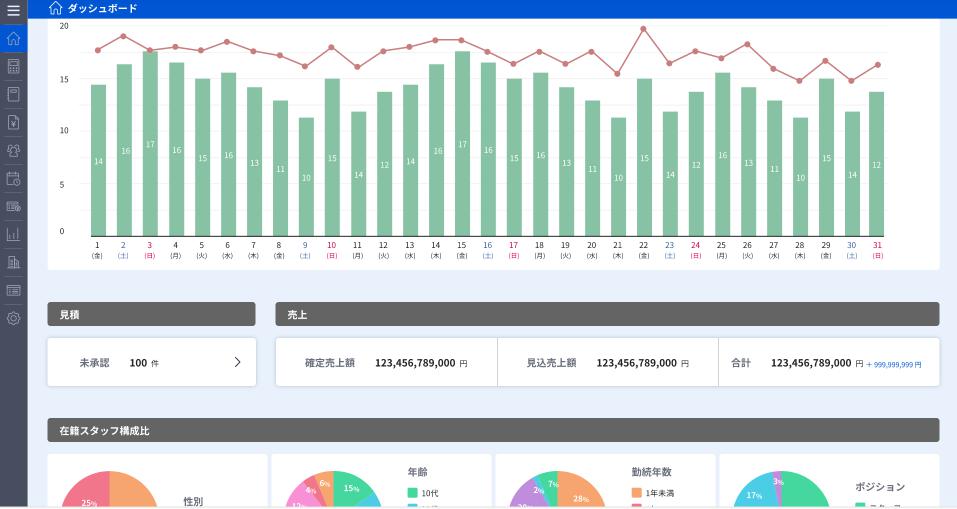Screen dimensions: 957x509
Task: Click the green bar for day 15
Action: (x=463, y=144)
